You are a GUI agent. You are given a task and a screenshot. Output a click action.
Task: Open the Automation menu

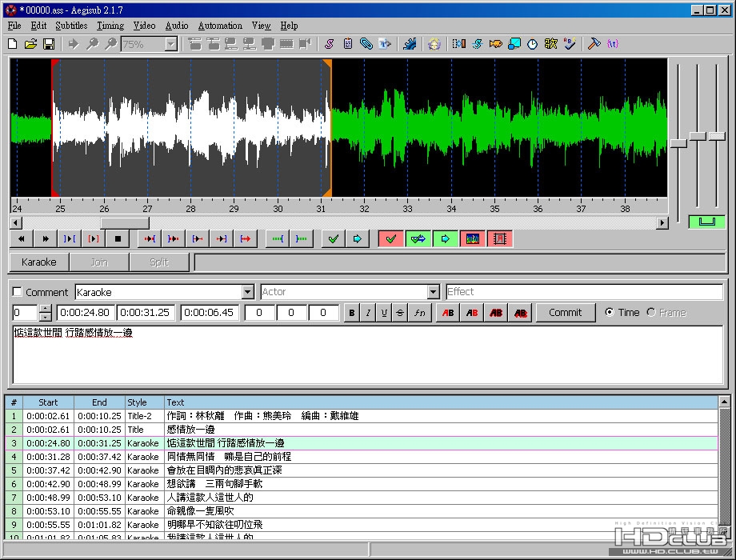[220, 26]
